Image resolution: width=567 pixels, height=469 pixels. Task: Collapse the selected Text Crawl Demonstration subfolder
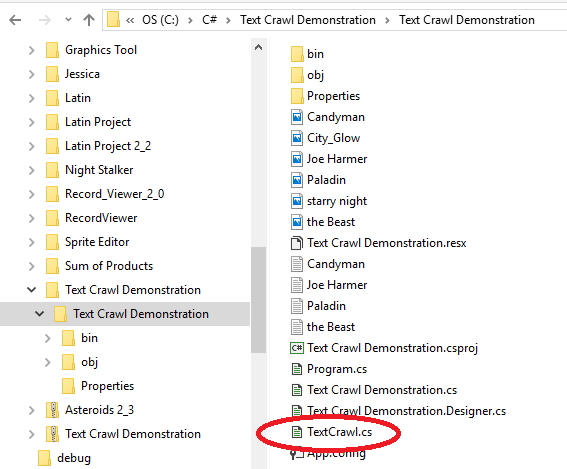39,314
